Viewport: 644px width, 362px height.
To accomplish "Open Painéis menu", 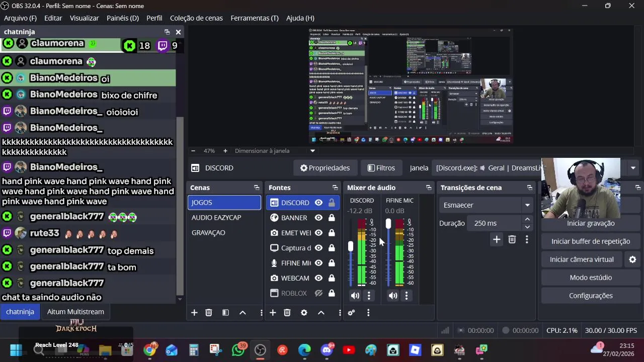I will 123,18.
